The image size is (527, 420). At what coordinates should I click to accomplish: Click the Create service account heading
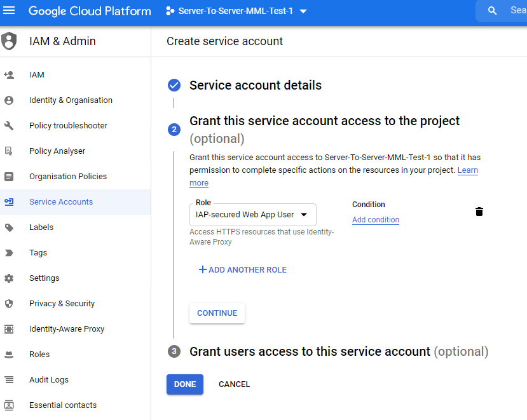point(224,41)
